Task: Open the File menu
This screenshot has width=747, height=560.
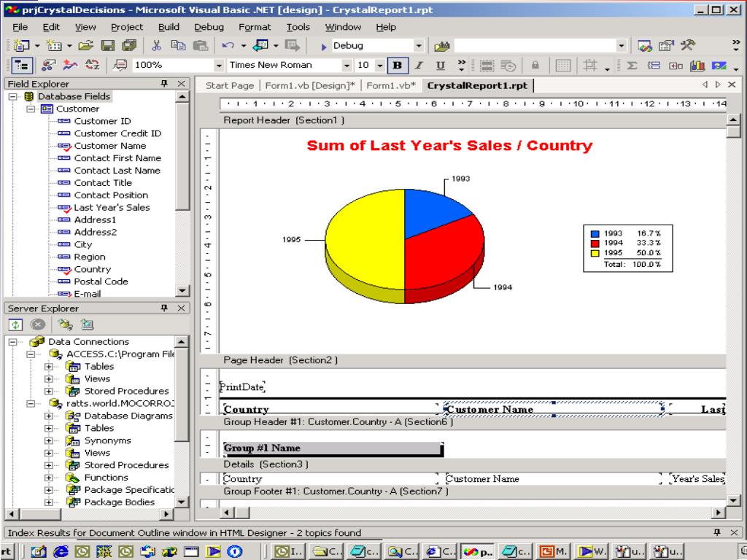Action: coord(20,27)
